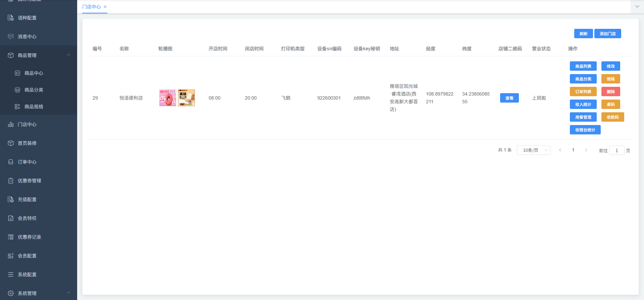644x300 pixels.
Task: Open the 10条/页 page size dropdown
Action: 533,150
